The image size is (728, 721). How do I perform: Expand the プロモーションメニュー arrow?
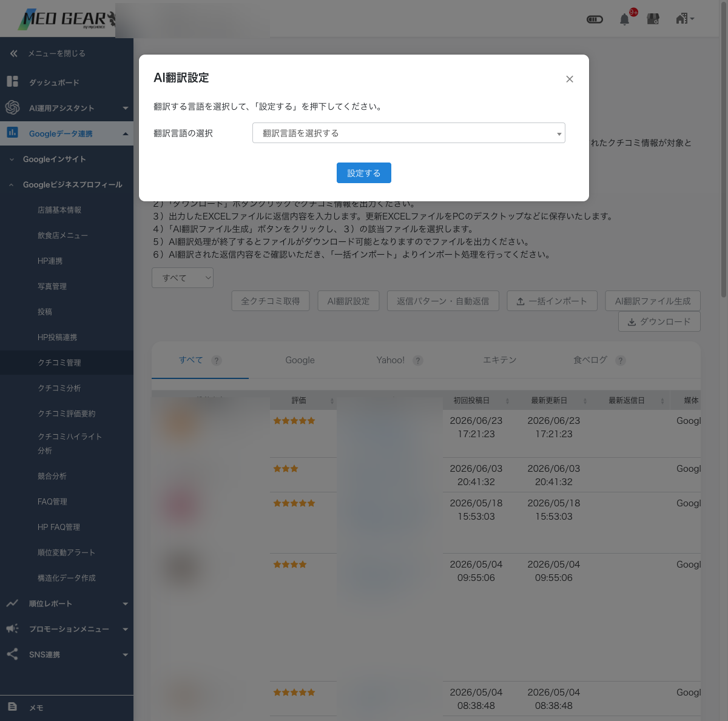click(x=126, y=629)
